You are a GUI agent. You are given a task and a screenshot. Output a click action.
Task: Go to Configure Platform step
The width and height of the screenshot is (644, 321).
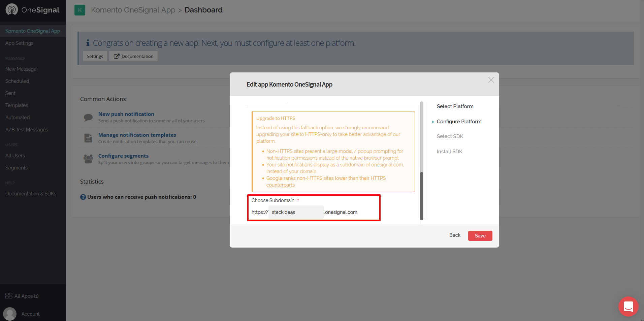459,122
